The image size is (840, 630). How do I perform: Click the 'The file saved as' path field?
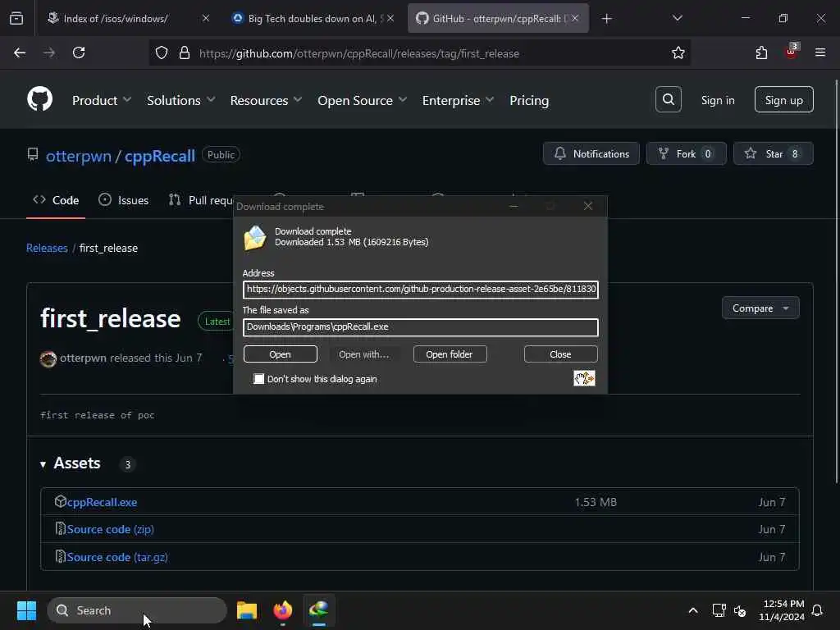tap(421, 326)
